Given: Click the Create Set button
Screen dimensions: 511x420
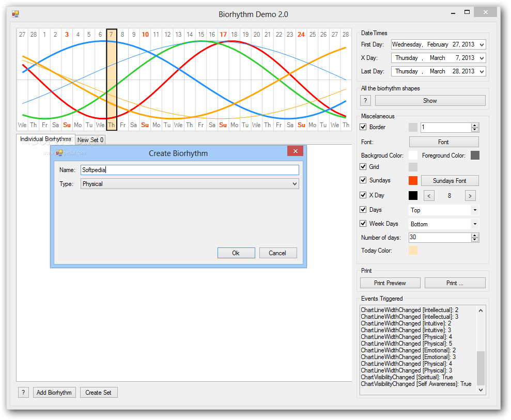Looking at the screenshot, I should tap(98, 392).
